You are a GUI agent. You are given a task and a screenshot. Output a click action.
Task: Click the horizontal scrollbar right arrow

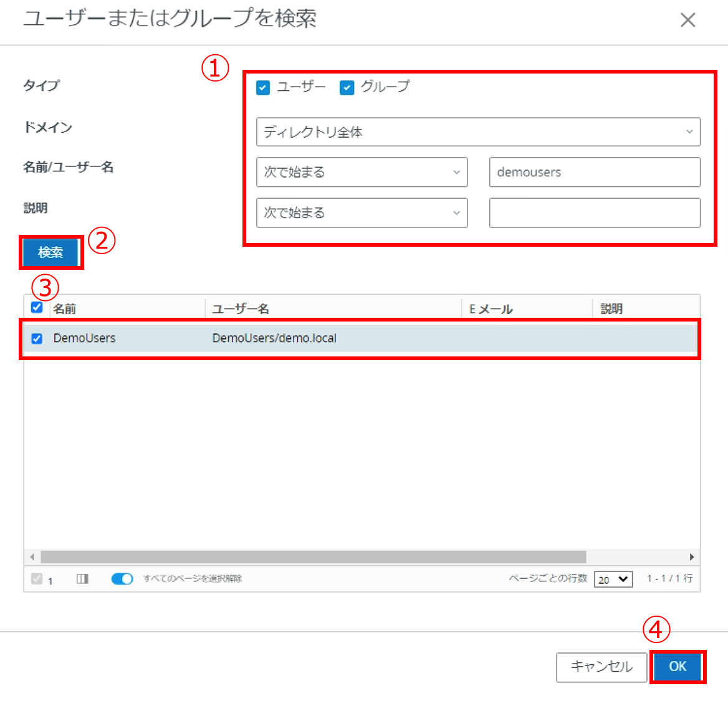tap(691, 557)
